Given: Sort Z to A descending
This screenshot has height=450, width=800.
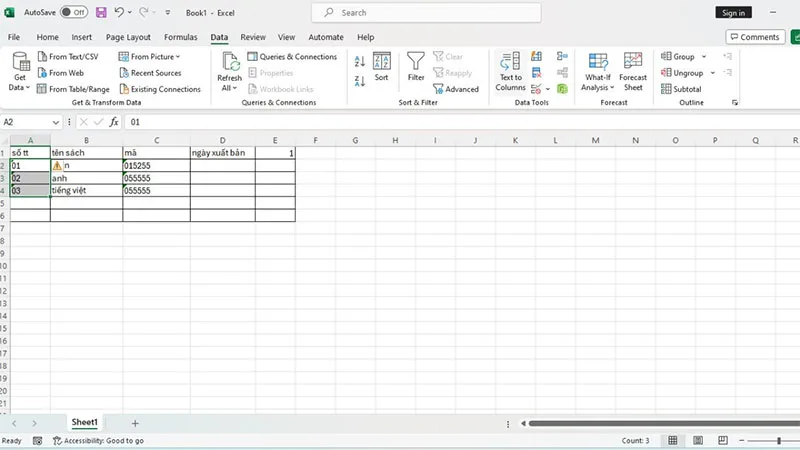Looking at the screenshot, I should [x=360, y=81].
